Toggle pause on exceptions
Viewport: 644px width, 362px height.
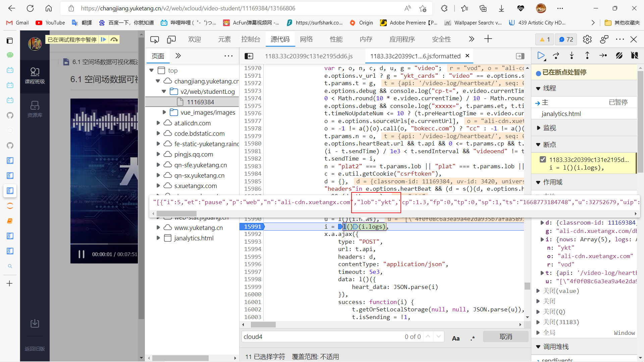pyautogui.click(x=635, y=56)
